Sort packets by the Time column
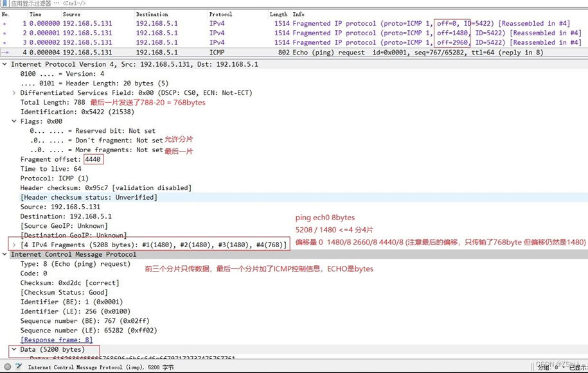588x373 pixels. click(x=35, y=14)
